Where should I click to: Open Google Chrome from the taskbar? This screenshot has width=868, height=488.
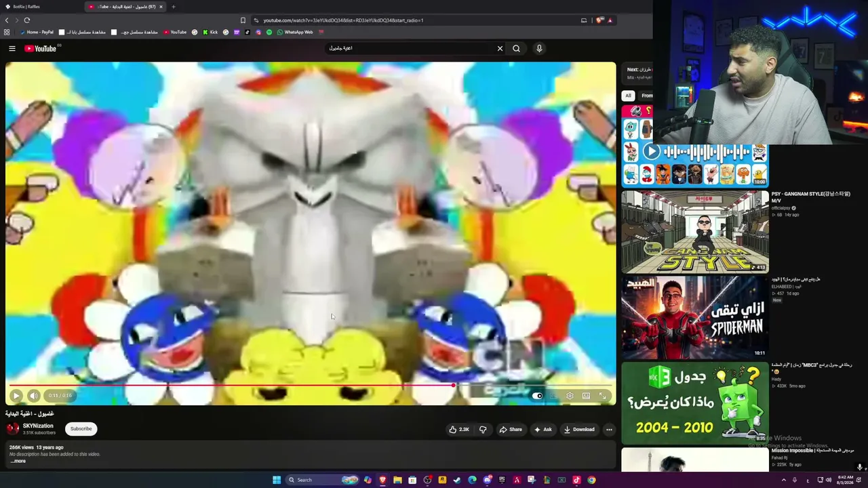(591, 480)
